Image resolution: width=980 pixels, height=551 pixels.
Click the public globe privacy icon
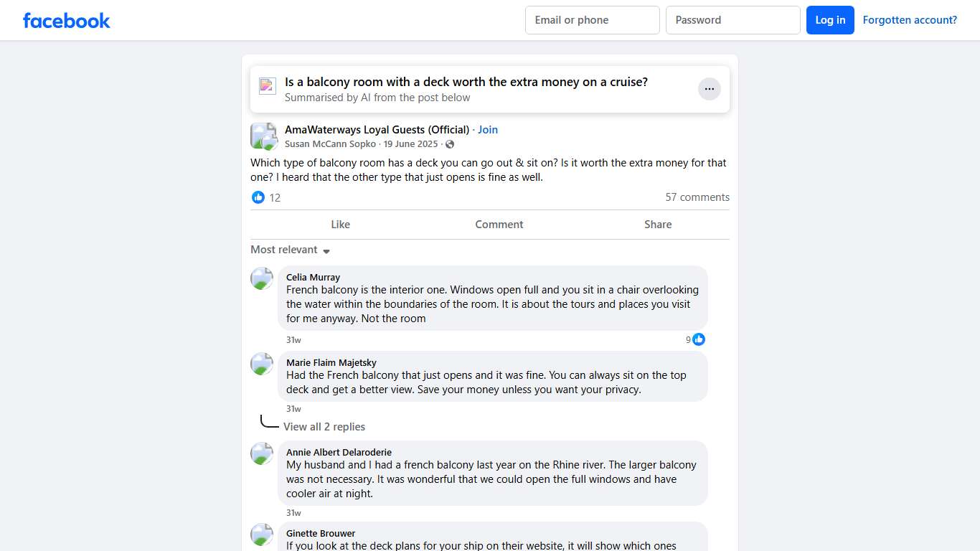pos(450,144)
